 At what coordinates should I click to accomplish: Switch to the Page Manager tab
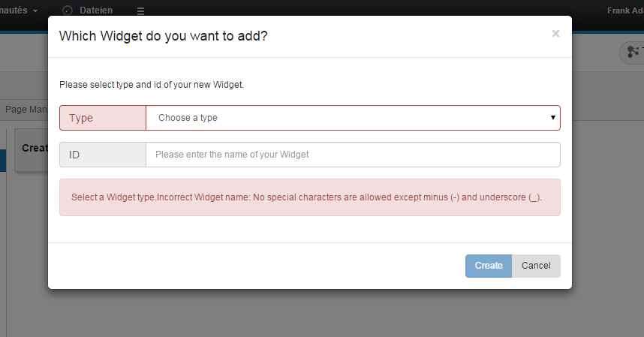pyautogui.click(x=24, y=109)
